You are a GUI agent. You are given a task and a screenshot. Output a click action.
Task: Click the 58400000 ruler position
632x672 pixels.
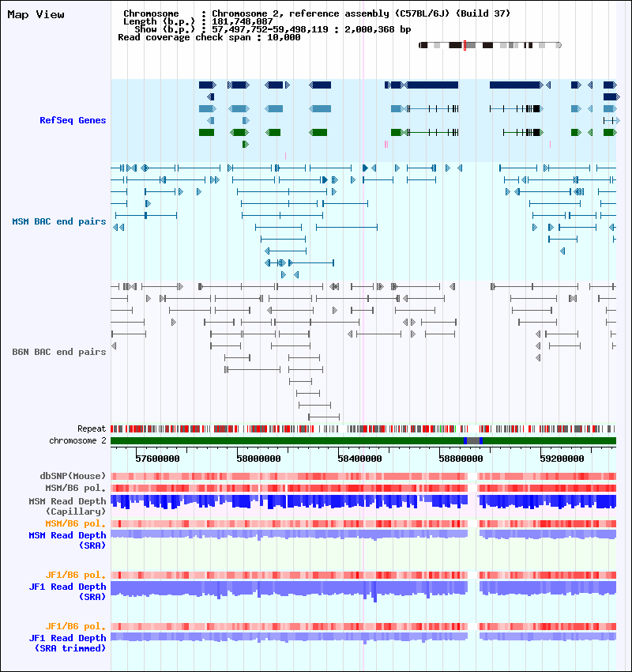pos(359,459)
